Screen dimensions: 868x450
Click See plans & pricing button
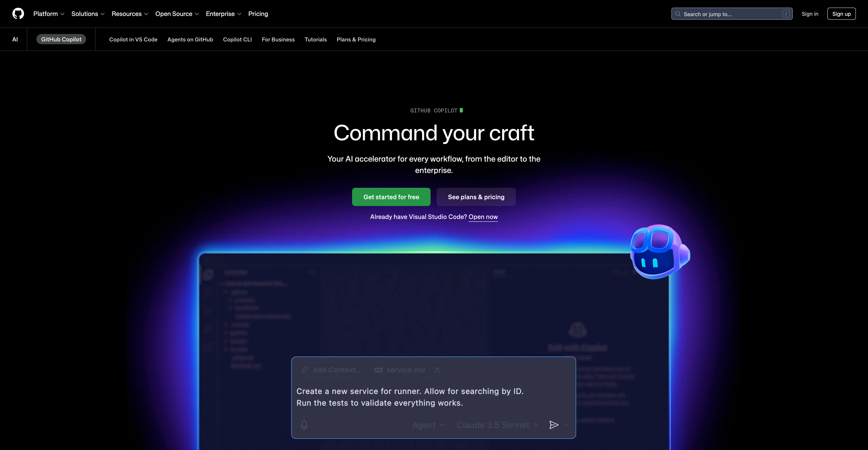[x=476, y=197]
